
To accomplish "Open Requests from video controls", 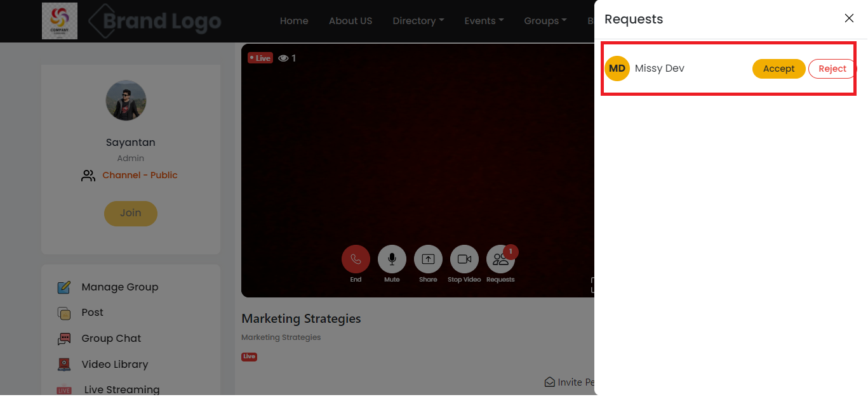I will tap(500, 259).
